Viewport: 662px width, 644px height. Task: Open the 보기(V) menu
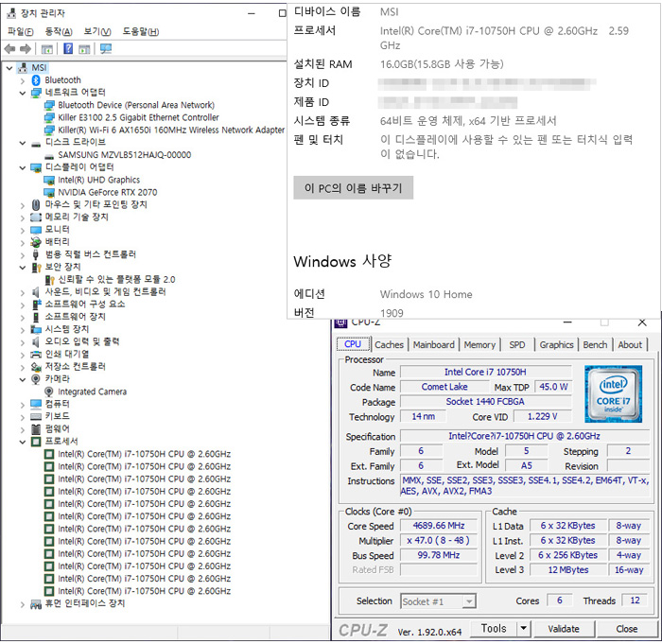97,31
